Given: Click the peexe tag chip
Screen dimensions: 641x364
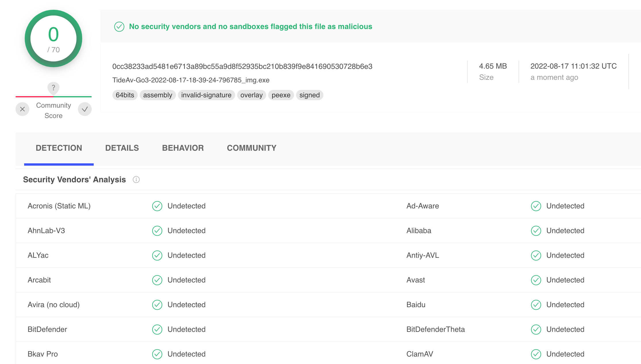Looking at the screenshot, I should coord(281,95).
